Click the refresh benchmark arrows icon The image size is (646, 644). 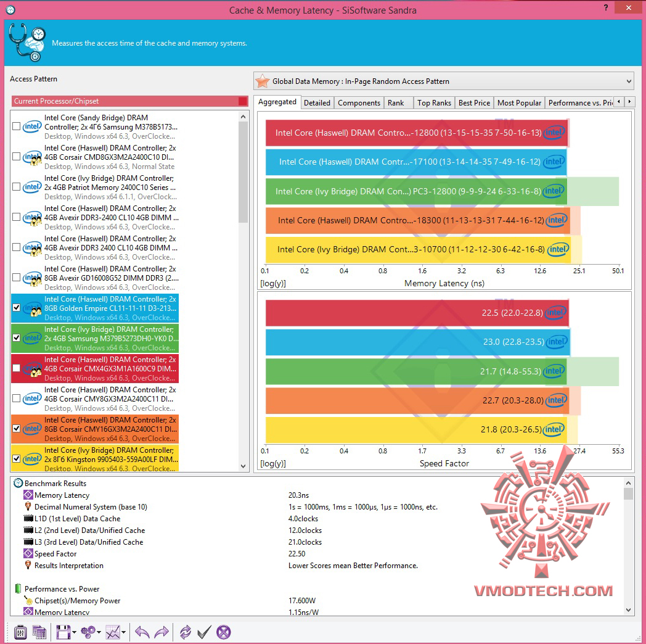186,632
